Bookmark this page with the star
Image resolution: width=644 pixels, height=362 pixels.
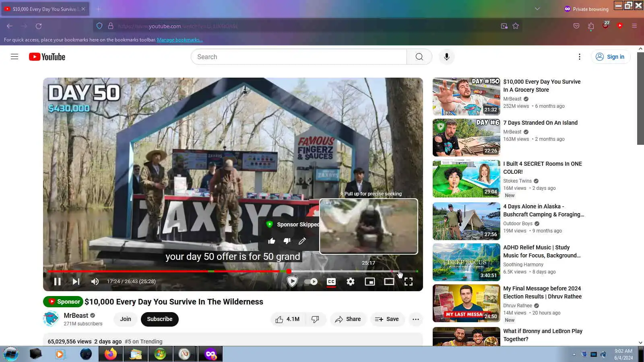pos(516,26)
